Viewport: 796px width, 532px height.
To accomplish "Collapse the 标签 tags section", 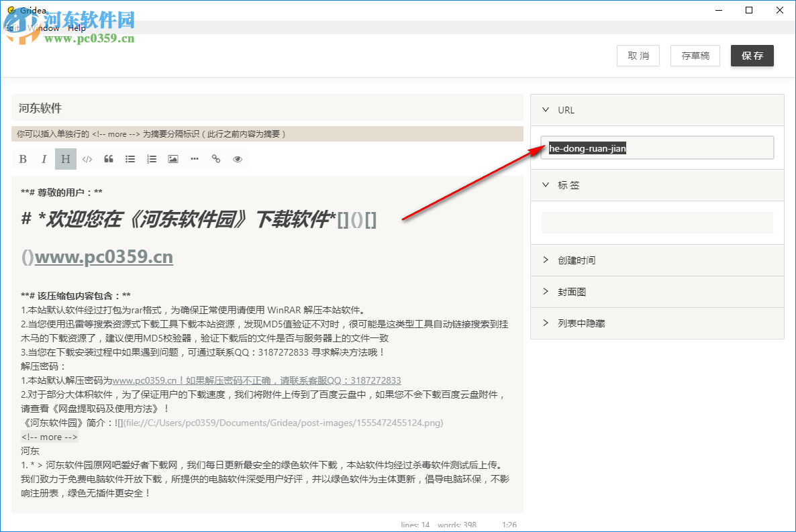I will point(657,185).
